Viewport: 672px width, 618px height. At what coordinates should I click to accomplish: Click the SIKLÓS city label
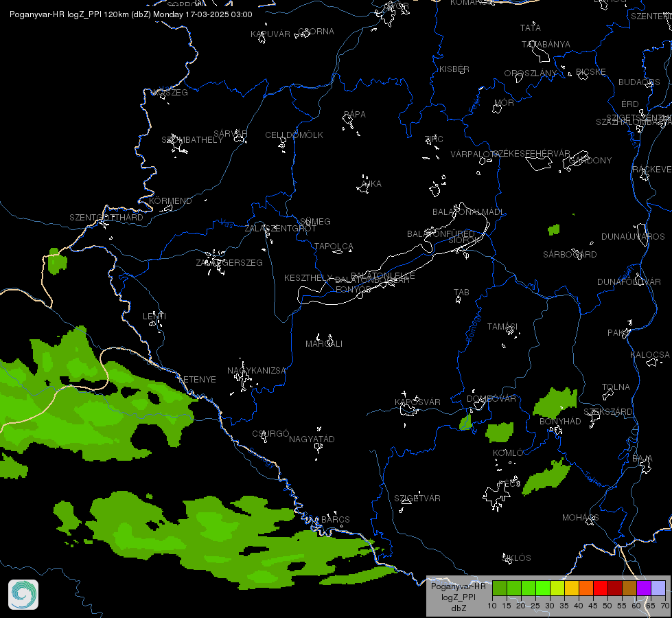pyautogui.click(x=516, y=558)
